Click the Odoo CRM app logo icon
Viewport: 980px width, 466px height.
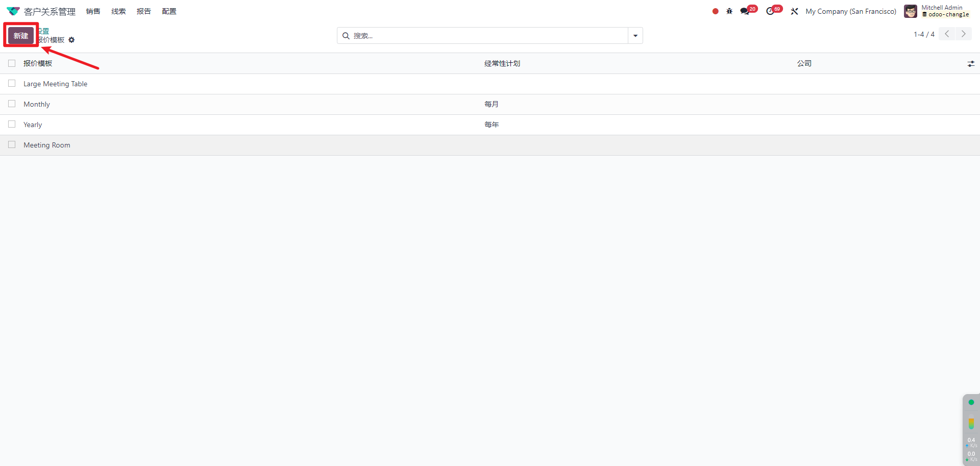(x=13, y=11)
